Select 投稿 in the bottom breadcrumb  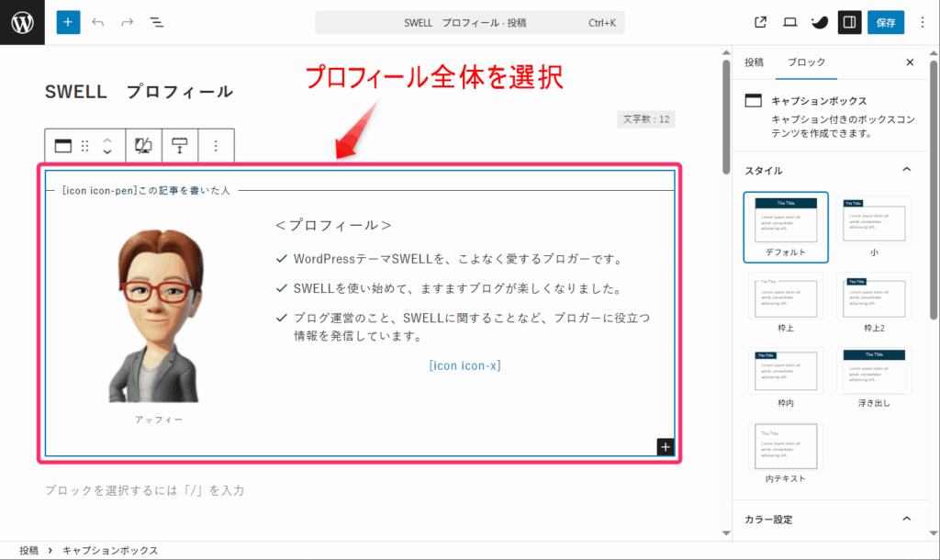point(28,551)
